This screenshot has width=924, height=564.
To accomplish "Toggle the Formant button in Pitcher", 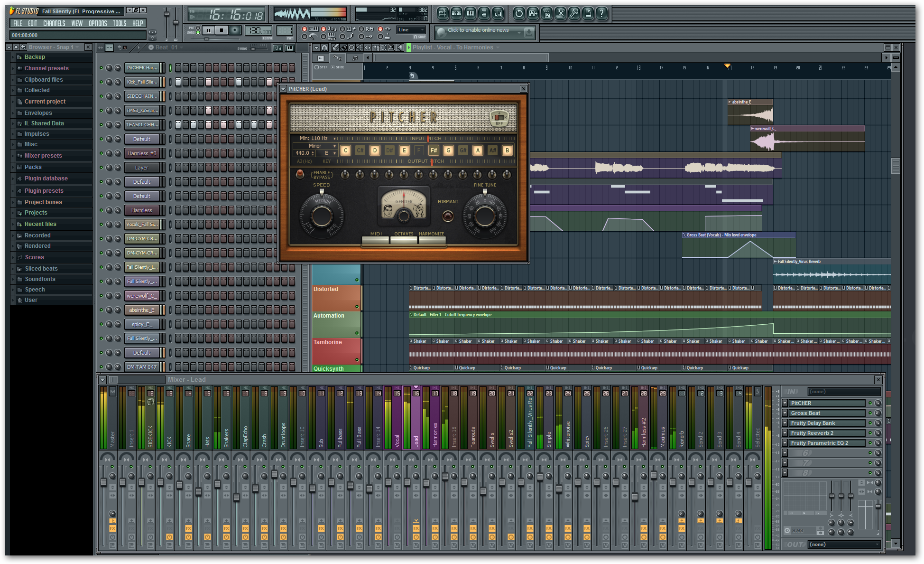I will tap(447, 216).
